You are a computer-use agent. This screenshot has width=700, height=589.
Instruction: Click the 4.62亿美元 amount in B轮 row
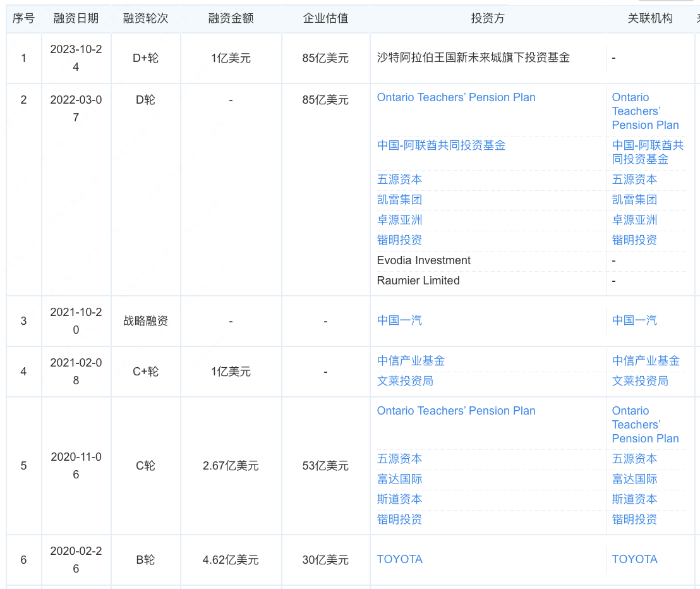231,560
